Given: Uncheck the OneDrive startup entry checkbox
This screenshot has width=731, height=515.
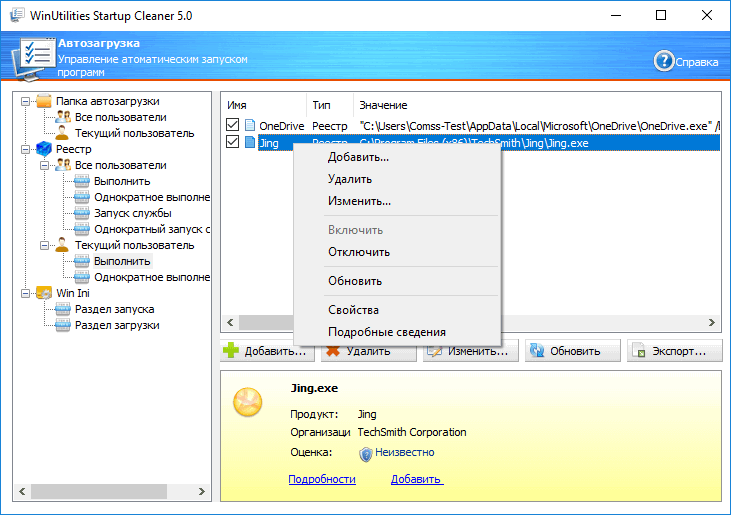Looking at the screenshot, I should (232, 125).
